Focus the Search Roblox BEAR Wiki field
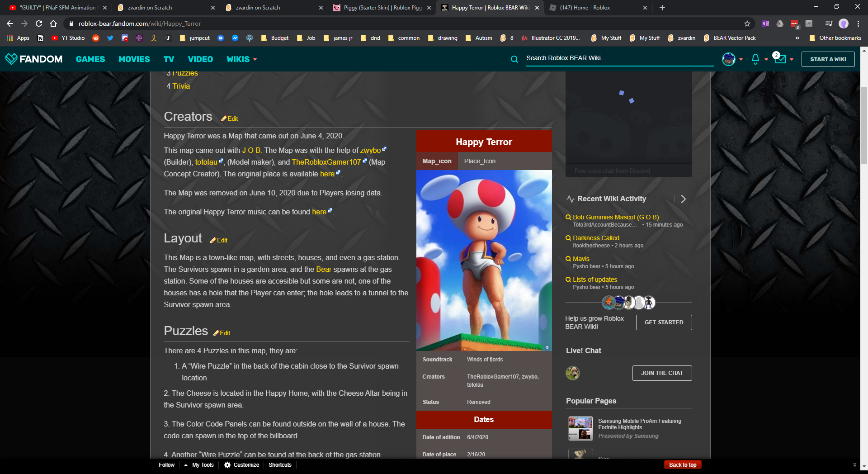Screen dimensions: 868x474 click(x=620, y=58)
